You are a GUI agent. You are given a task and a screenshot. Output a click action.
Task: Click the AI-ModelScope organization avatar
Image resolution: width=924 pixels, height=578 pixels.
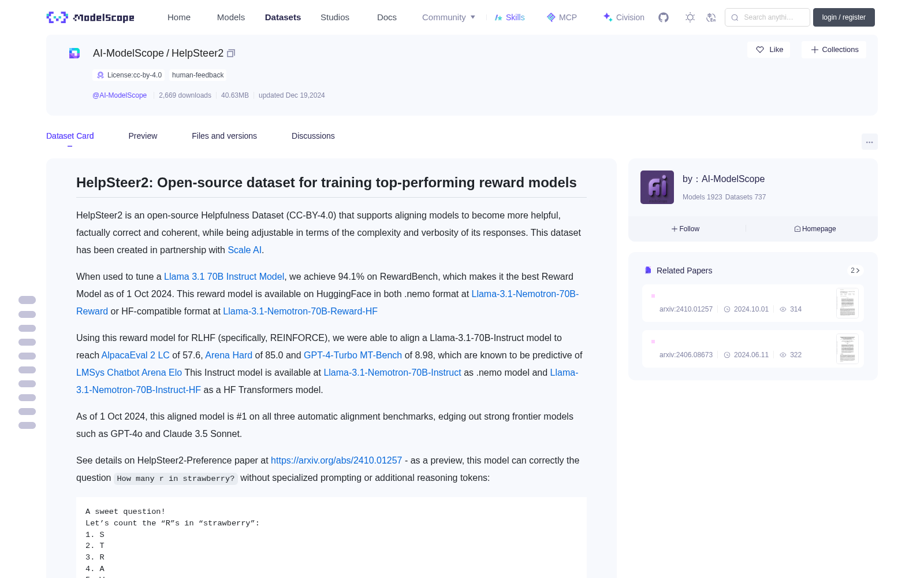pos(657,187)
